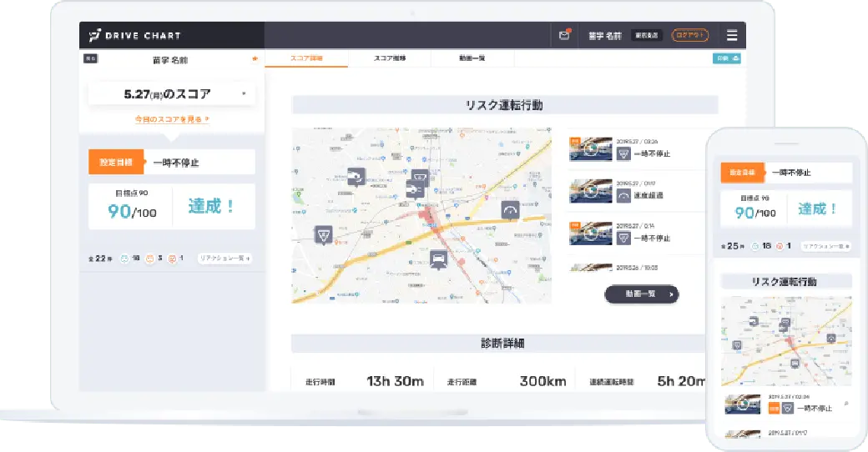Switch to the 動画一覧 tab
Image resolution: width=868 pixels, height=452 pixels.
click(x=472, y=58)
